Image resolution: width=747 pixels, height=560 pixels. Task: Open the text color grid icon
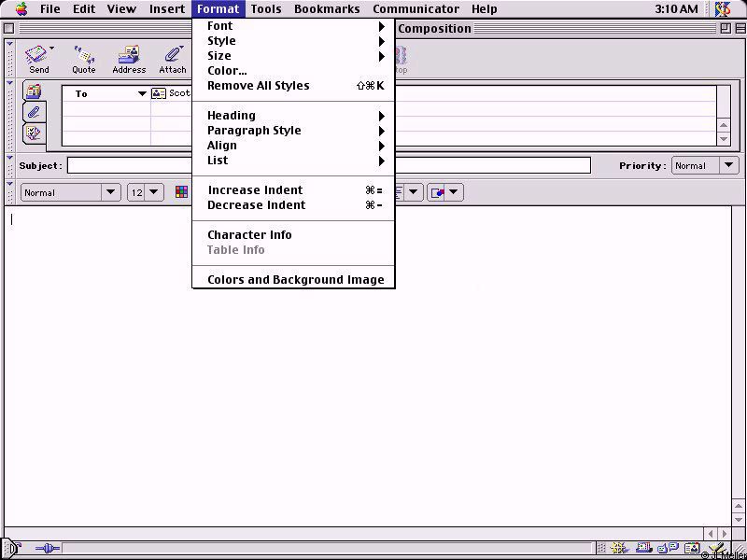[181, 192]
